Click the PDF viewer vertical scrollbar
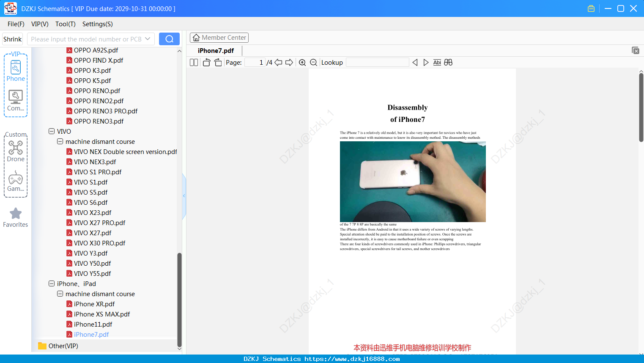This screenshot has height=363, width=644. [x=641, y=107]
